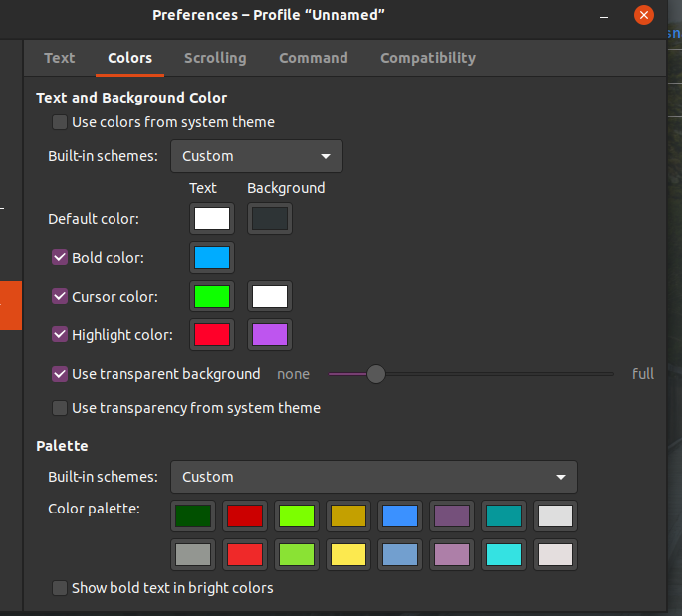The image size is (682, 616).
Task: Toggle Use transparent background checkbox
Action: point(60,374)
